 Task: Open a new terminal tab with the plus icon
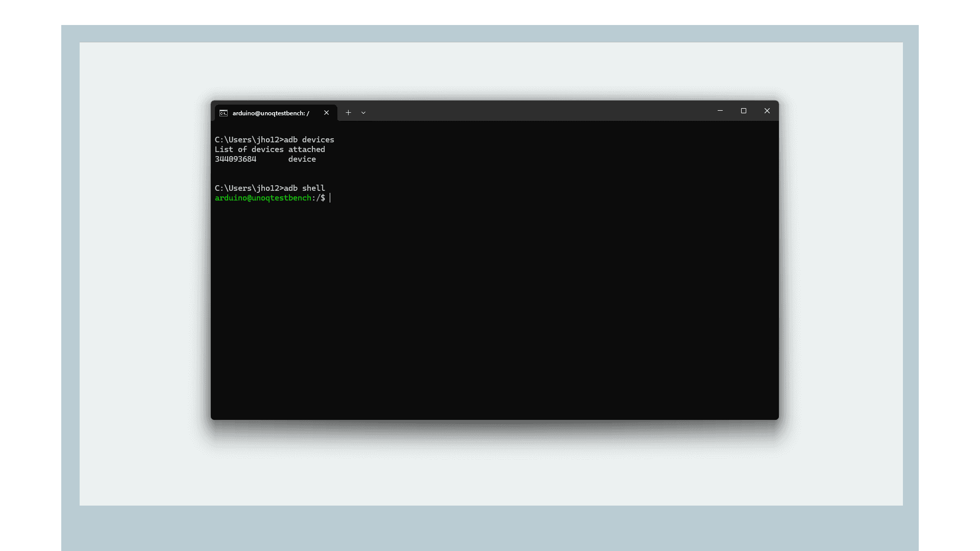(x=348, y=113)
